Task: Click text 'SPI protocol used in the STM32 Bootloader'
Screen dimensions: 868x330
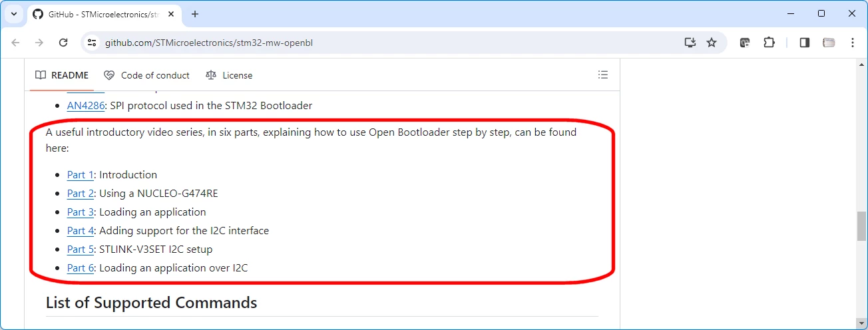Action: [x=211, y=105]
